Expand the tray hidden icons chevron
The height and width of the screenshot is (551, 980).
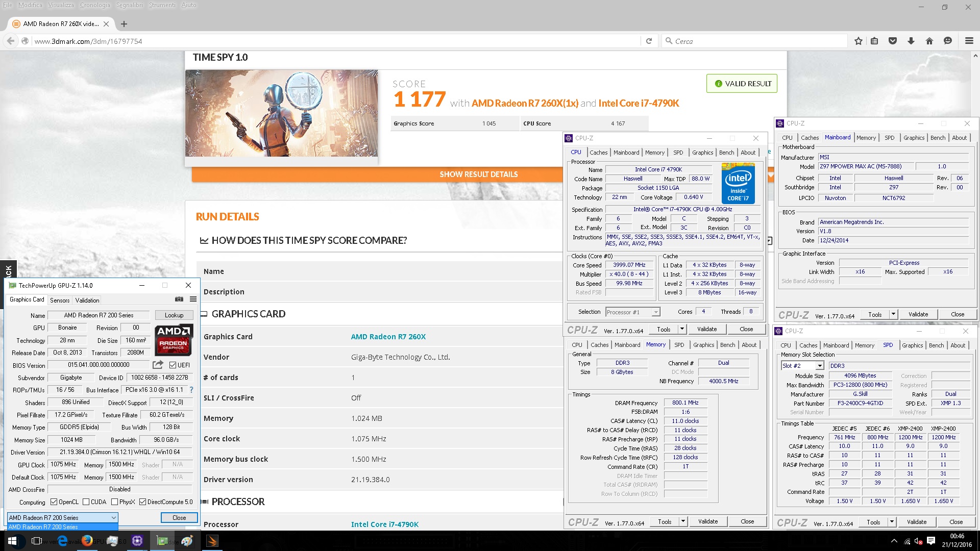point(894,541)
